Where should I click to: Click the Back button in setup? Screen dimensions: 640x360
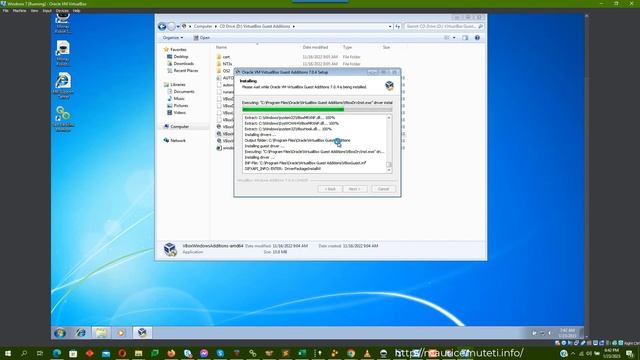click(x=330, y=189)
